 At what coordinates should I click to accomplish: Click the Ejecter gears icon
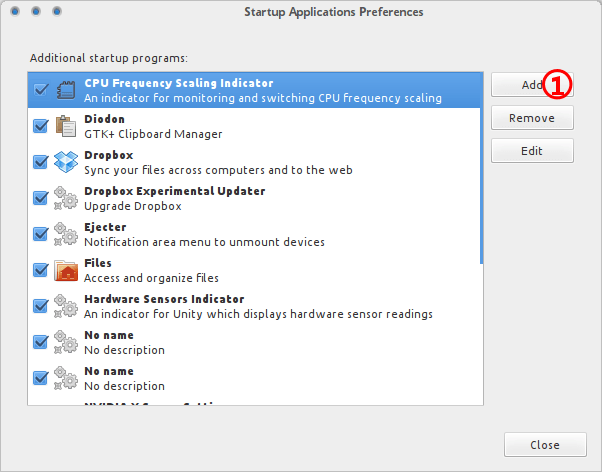tap(66, 234)
